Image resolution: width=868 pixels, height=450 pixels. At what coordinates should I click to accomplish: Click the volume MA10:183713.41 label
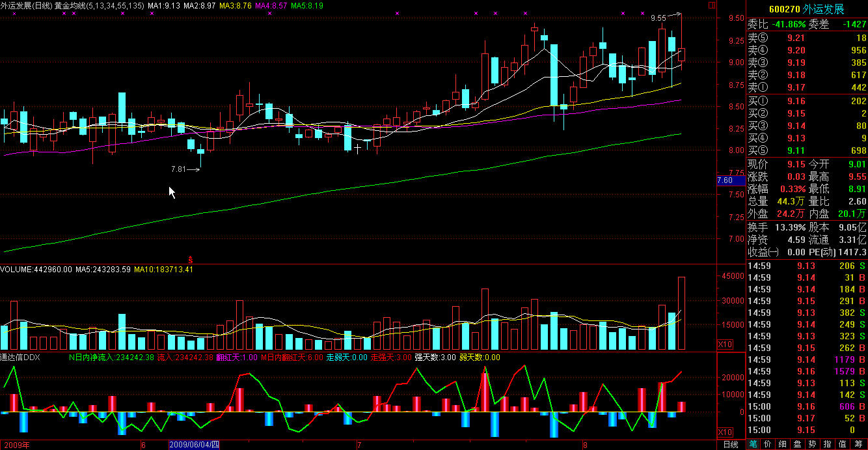[163, 269]
